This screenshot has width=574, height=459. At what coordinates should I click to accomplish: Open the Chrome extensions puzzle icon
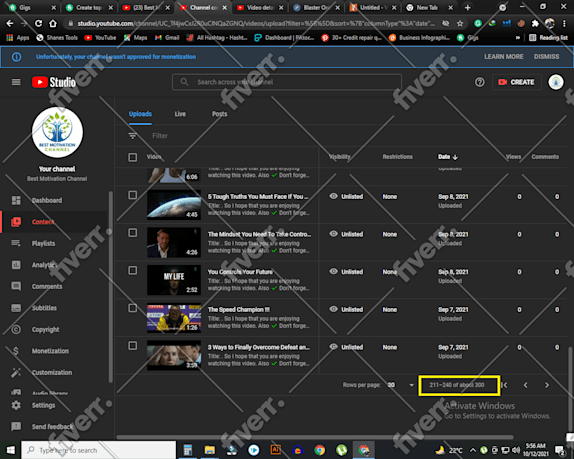[x=535, y=23]
